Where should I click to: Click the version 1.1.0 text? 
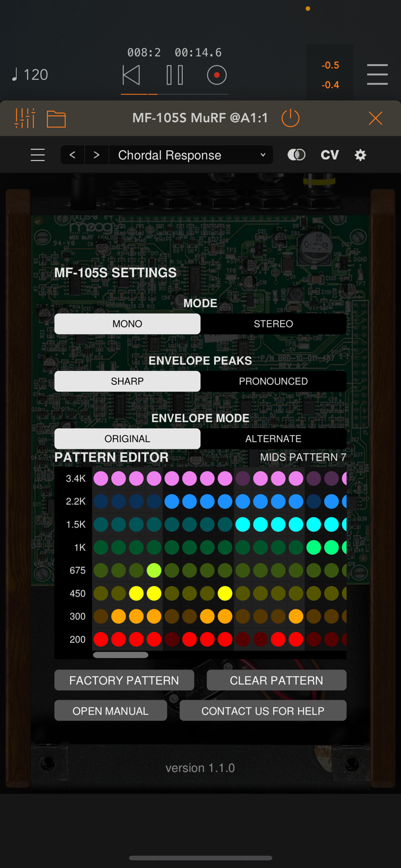coord(200,768)
